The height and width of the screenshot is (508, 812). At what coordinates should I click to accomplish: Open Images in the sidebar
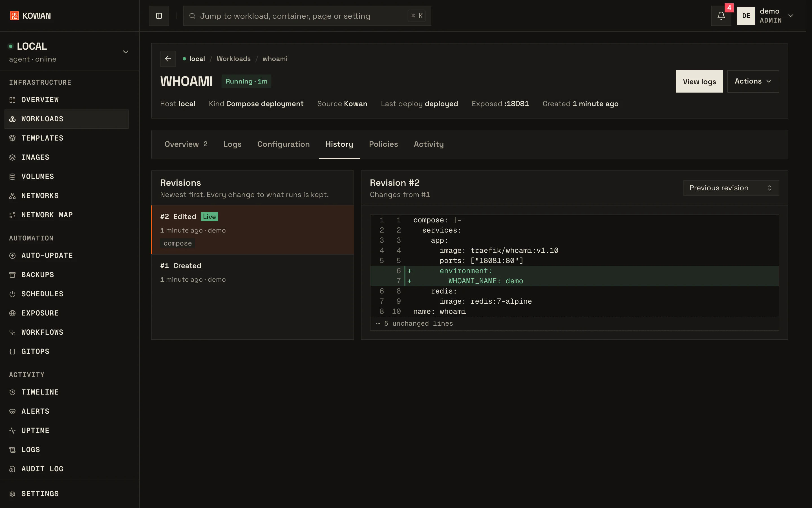67,157
